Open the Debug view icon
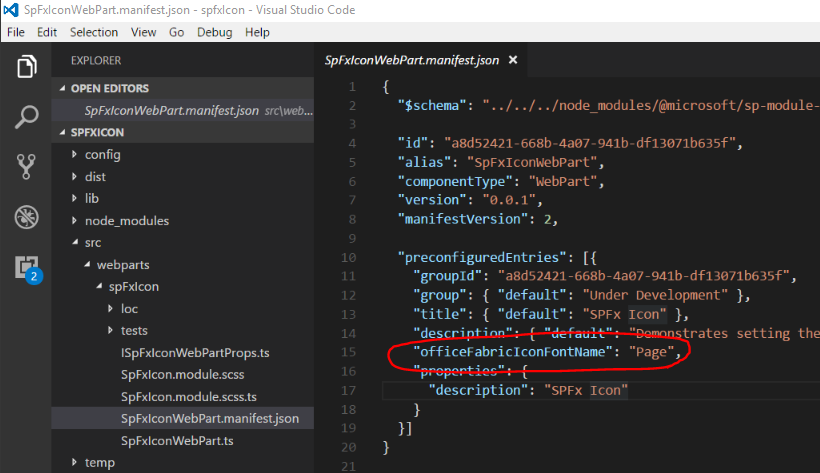This screenshot has width=820, height=473. pyautogui.click(x=26, y=217)
